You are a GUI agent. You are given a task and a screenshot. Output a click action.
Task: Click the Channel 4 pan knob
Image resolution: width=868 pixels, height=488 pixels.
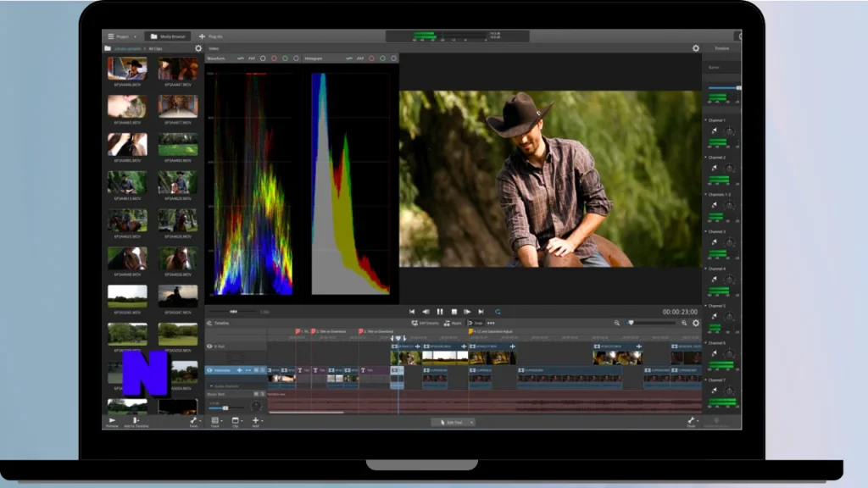tap(730, 280)
